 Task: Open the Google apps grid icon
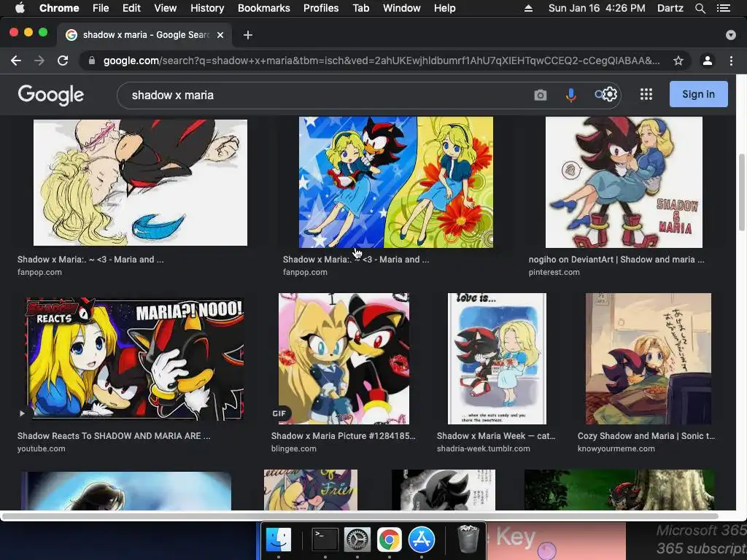tap(646, 94)
